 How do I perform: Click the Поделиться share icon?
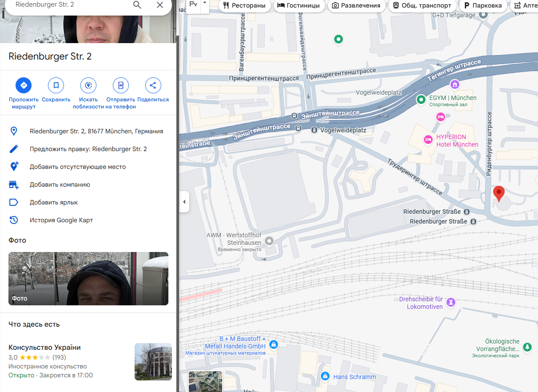(153, 85)
